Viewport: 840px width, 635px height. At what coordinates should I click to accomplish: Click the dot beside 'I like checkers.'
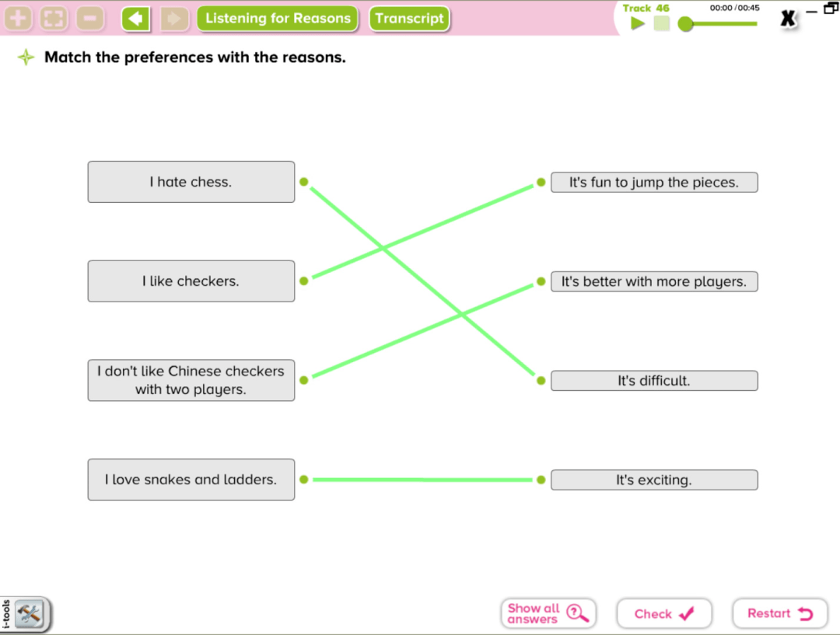304,281
